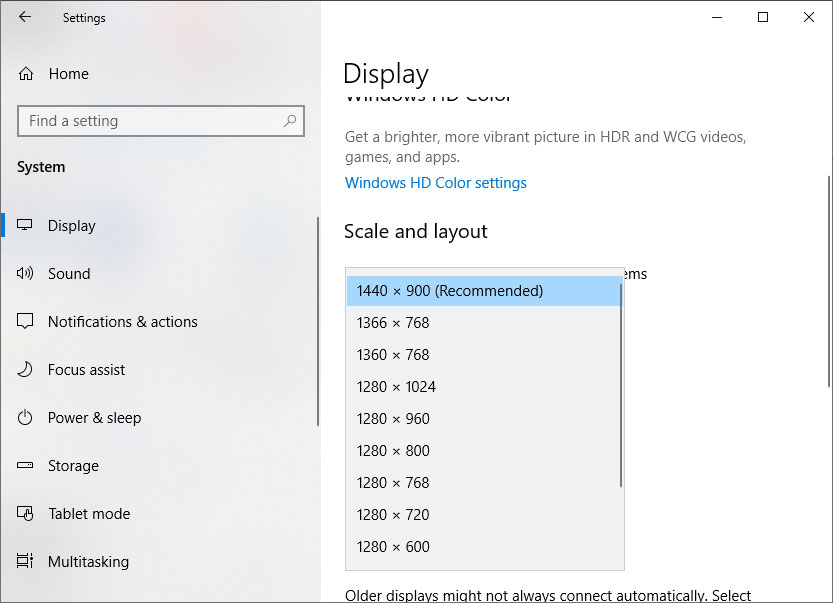Click the Home icon in the sidebar
833x603 pixels.
point(25,73)
